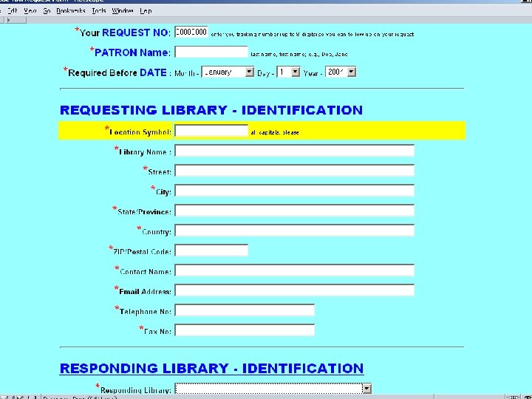The height and width of the screenshot is (399, 532).
Task: Click the Fax No text field
Action: click(x=245, y=330)
